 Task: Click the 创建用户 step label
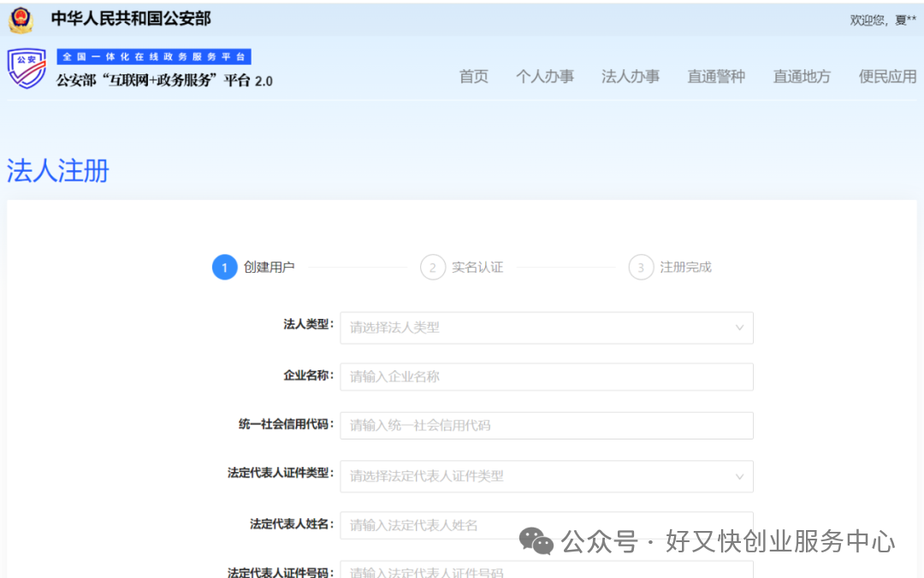[x=269, y=268]
